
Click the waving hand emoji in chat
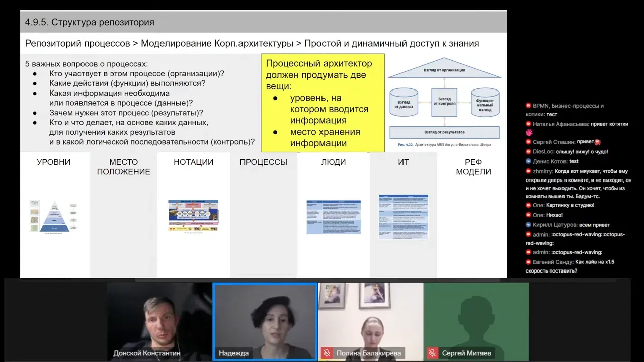coord(529,133)
